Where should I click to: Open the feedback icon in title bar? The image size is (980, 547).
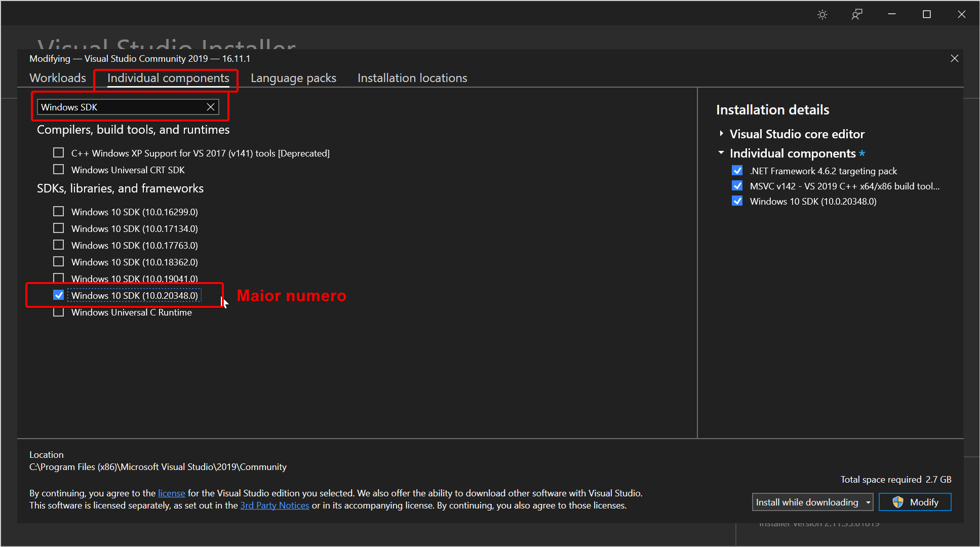pos(857,15)
